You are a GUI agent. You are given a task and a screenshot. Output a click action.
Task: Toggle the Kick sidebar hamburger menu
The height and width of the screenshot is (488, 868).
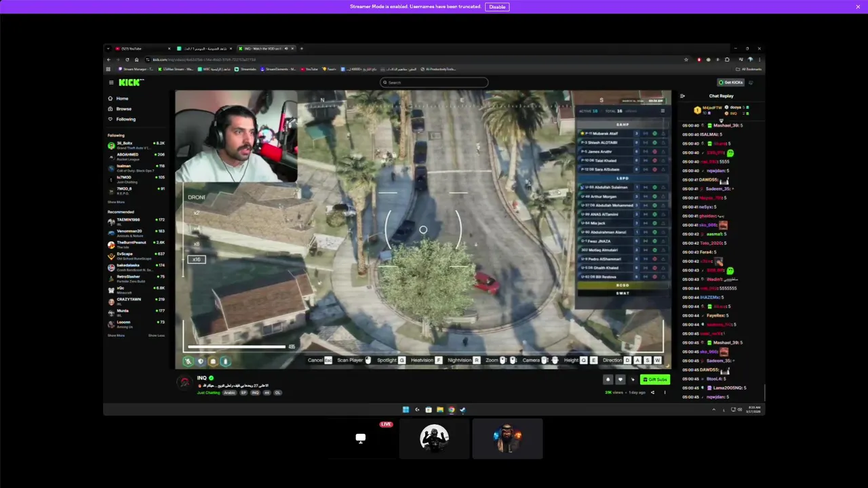pos(111,83)
